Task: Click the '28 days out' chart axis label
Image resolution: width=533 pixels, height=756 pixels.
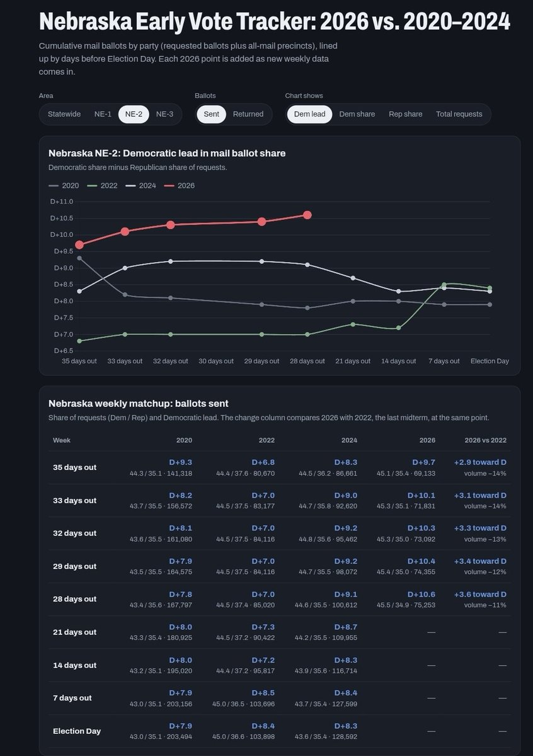Action: (x=307, y=361)
